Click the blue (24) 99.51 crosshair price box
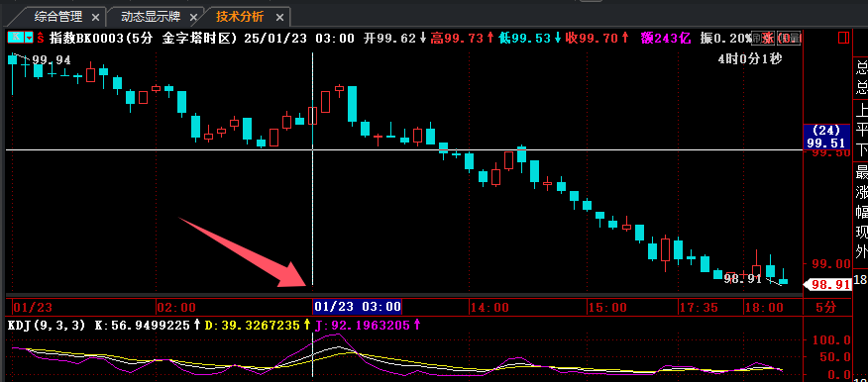The width and height of the screenshot is (868, 382). (826, 138)
